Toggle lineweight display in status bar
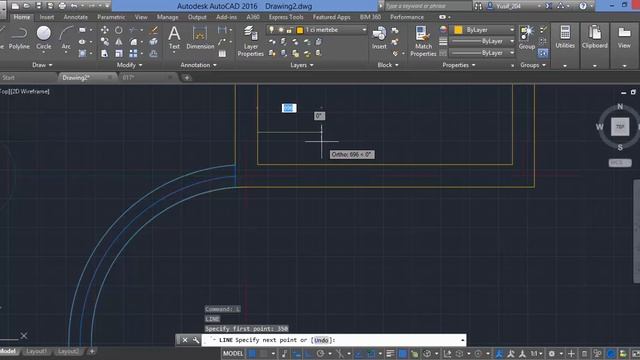This screenshot has width=640, height=360. (390, 353)
